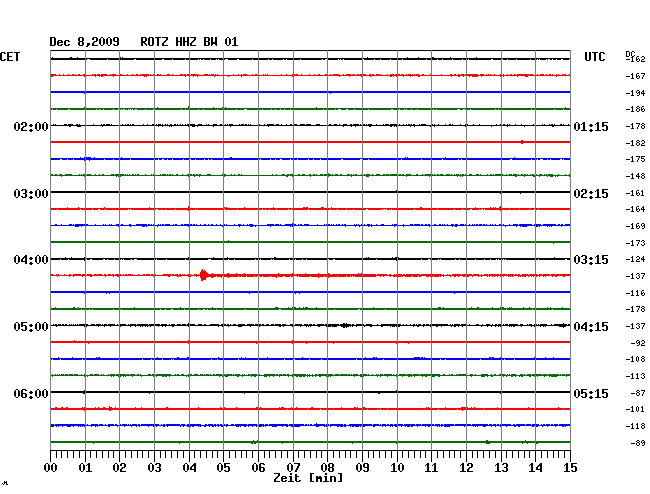Click minute tick label 09 on axis
The height and width of the screenshot is (494, 650).
coord(362,468)
